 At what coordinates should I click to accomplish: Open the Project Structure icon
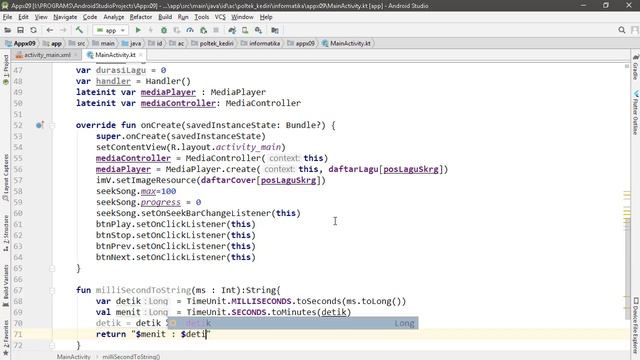(275, 30)
